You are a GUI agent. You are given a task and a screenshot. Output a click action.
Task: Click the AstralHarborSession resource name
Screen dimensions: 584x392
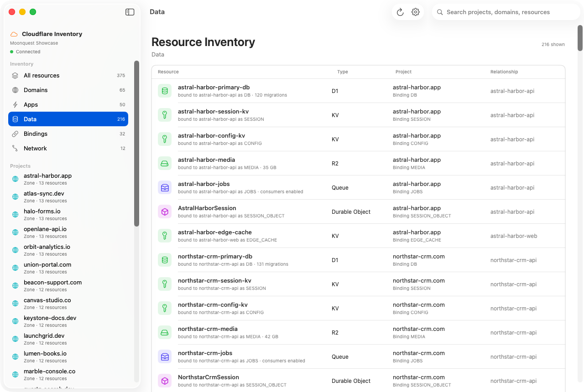[x=207, y=208]
